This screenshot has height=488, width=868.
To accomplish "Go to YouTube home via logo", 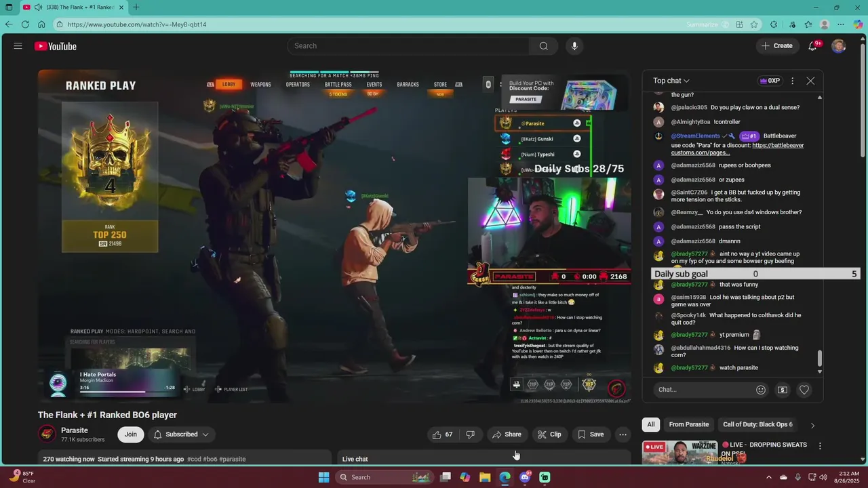I will coord(56,46).
